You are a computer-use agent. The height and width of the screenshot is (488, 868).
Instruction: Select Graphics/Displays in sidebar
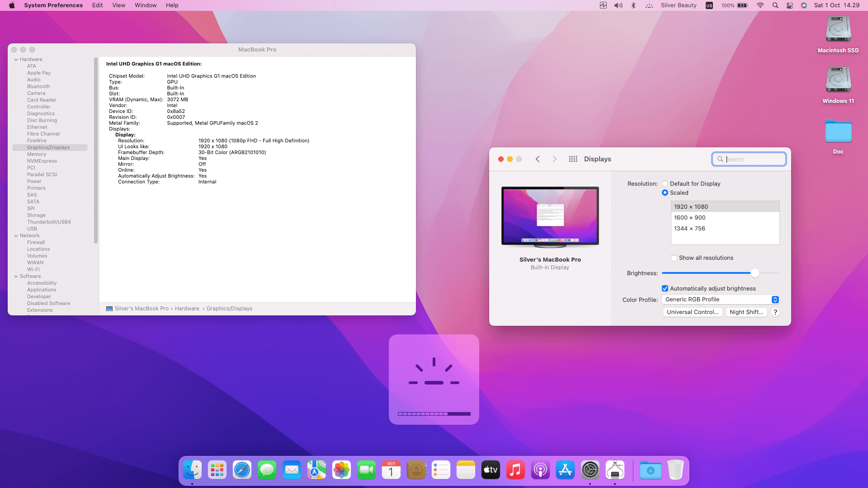50,148
